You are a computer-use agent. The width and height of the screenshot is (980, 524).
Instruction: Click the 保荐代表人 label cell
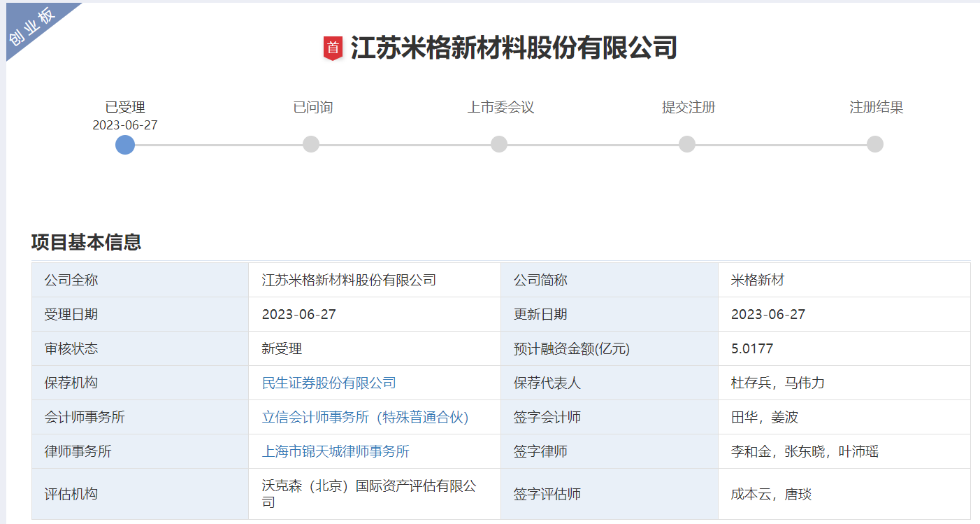point(610,383)
